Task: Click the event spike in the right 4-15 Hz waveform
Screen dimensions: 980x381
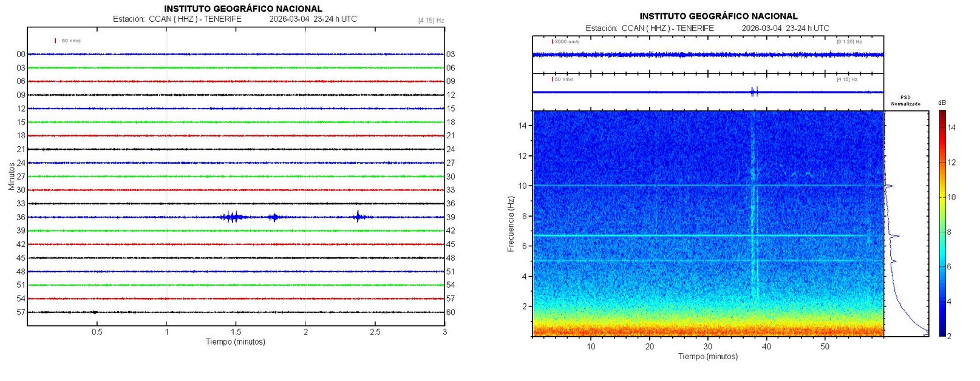Action: point(754,92)
